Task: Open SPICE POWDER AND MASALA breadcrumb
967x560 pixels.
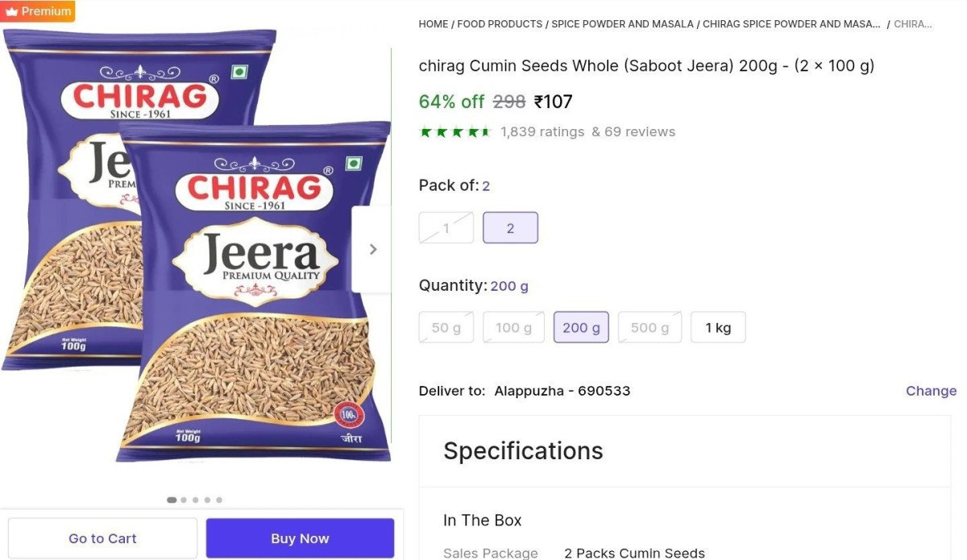Action: pyautogui.click(x=622, y=24)
